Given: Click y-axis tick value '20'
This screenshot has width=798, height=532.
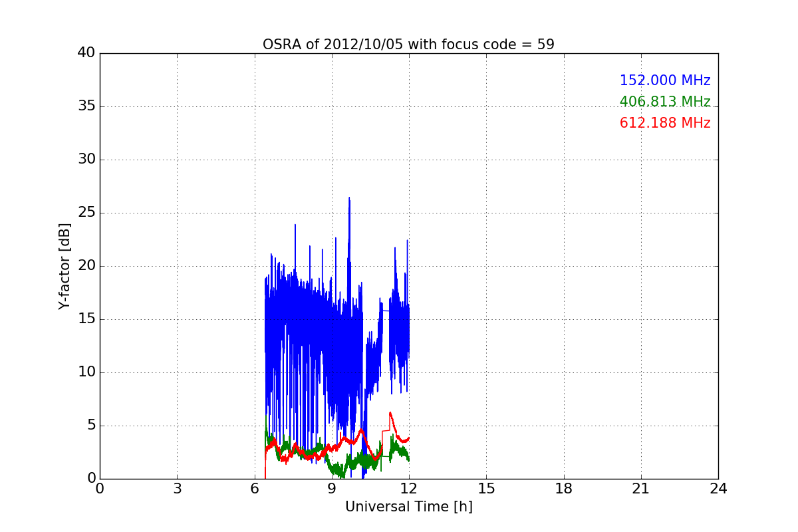Looking at the screenshot, I should pyautogui.click(x=86, y=266).
